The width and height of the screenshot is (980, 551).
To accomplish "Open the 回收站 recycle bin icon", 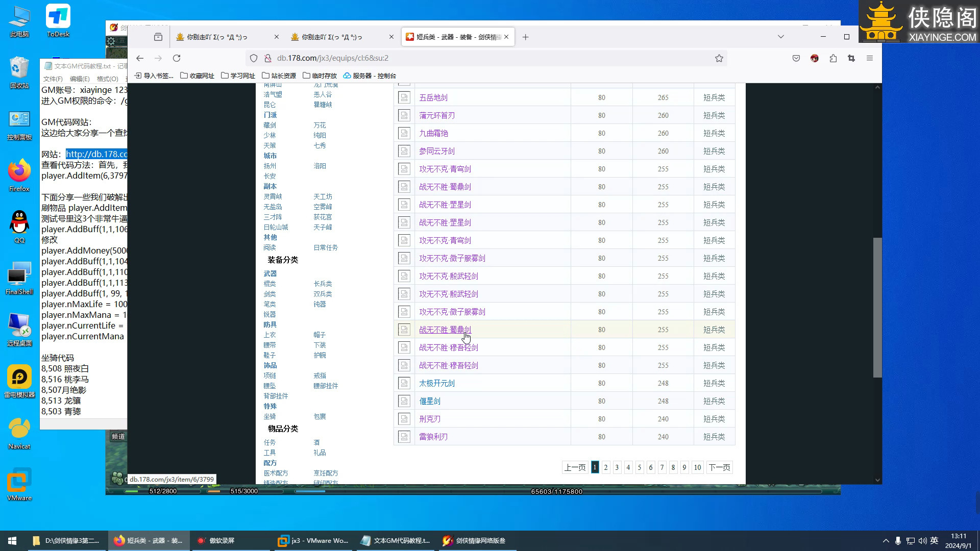I will (19, 72).
